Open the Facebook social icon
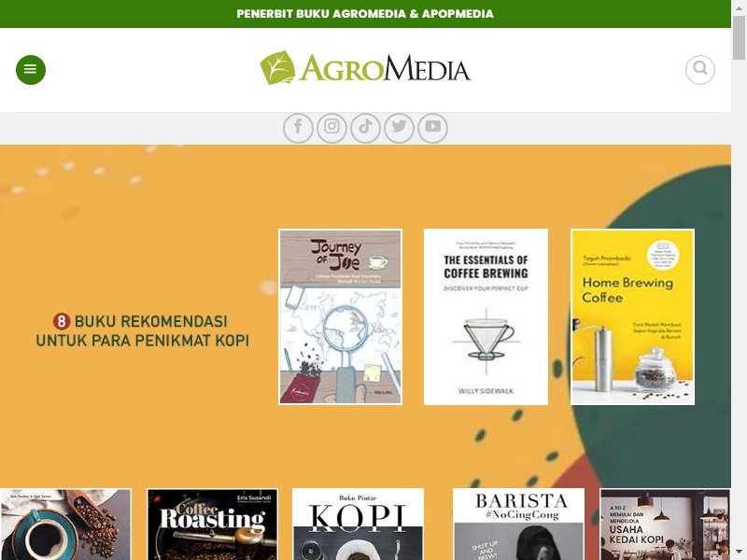Screen dimensions: 747x560 [x=298, y=128]
